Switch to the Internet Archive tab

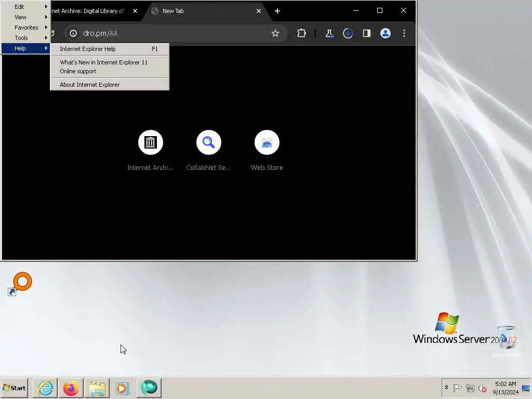pyautogui.click(x=88, y=11)
